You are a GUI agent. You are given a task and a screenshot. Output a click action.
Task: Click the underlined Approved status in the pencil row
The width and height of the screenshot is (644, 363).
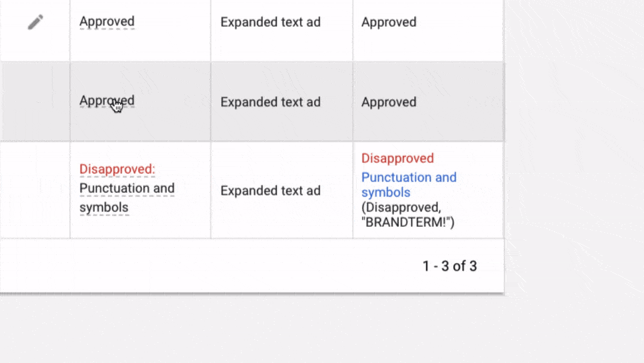tap(107, 22)
